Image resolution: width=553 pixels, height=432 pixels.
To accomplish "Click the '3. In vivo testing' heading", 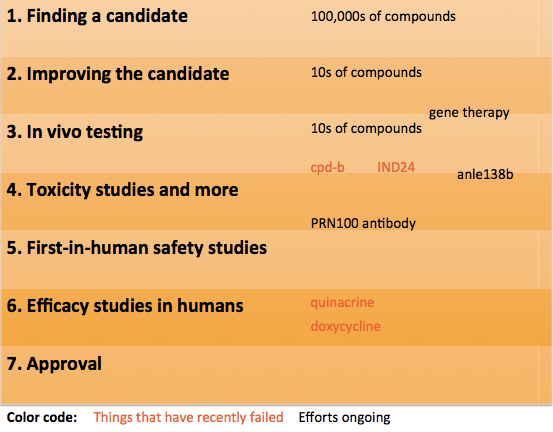I will click(75, 132).
